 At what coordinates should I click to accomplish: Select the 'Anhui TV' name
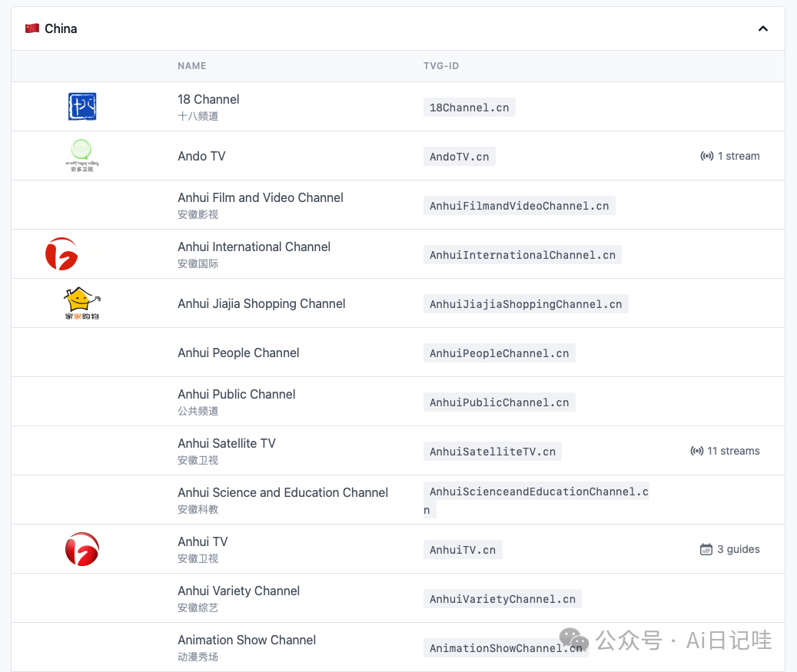click(203, 542)
